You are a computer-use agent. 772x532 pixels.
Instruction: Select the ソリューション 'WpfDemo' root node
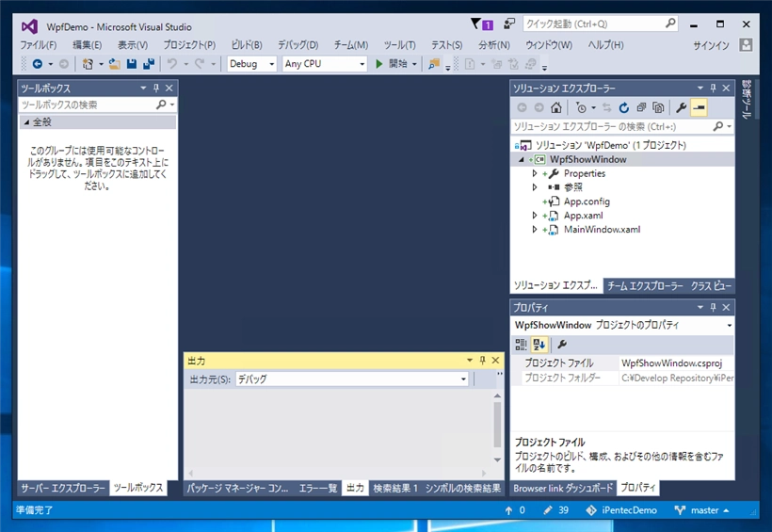[610, 145]
